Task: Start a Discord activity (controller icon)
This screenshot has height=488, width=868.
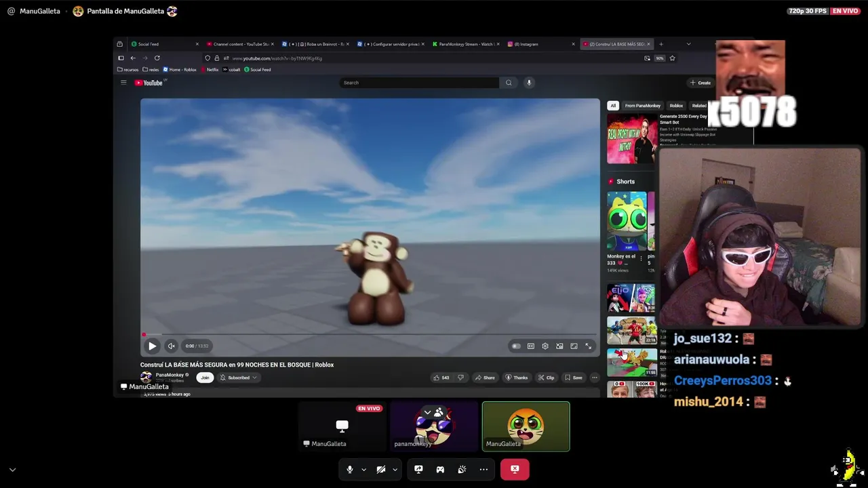Action: pos(440,469)
